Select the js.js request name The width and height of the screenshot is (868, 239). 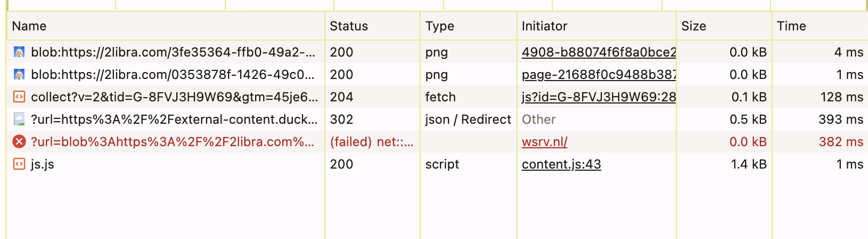pyautogui.click(x=43, y=164)
